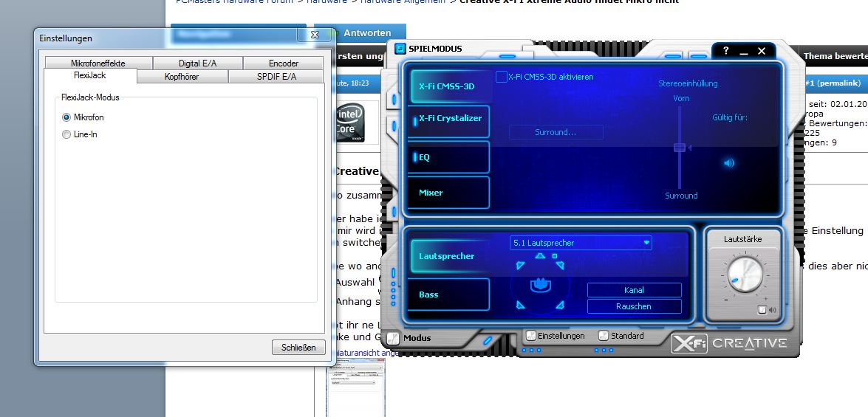Click the Standard label in console
The image size is (868, 417).
(x=627, y=336)
